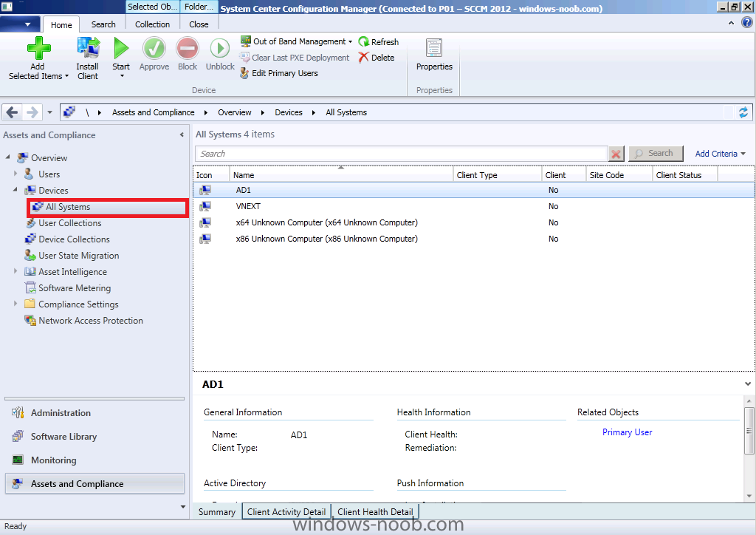Open the Properties ribbon button
This screenshot has height=535, width=756.
434,55
